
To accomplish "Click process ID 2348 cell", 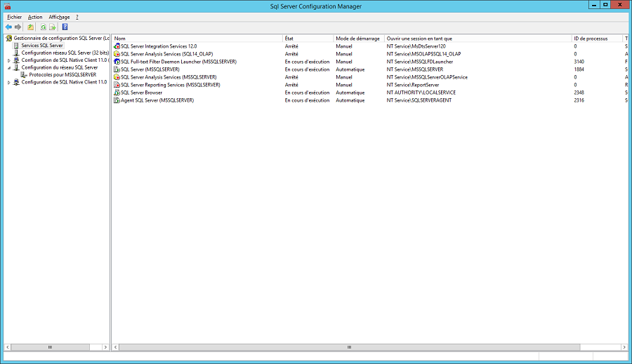I will click(579, 93).
